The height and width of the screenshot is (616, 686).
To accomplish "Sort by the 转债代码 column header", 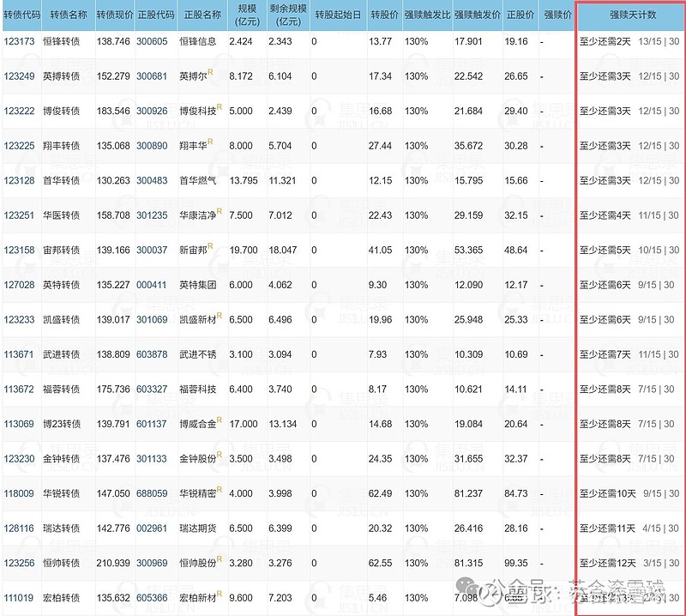I will click(22, 15).
